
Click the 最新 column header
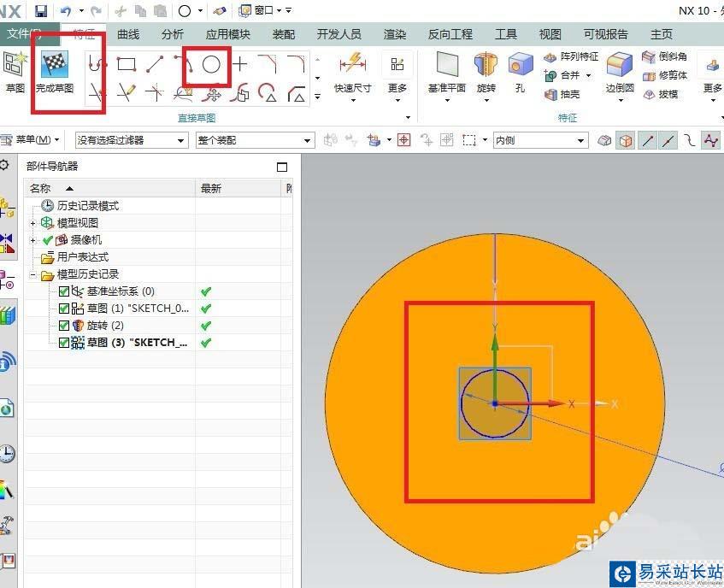(238, 188)
